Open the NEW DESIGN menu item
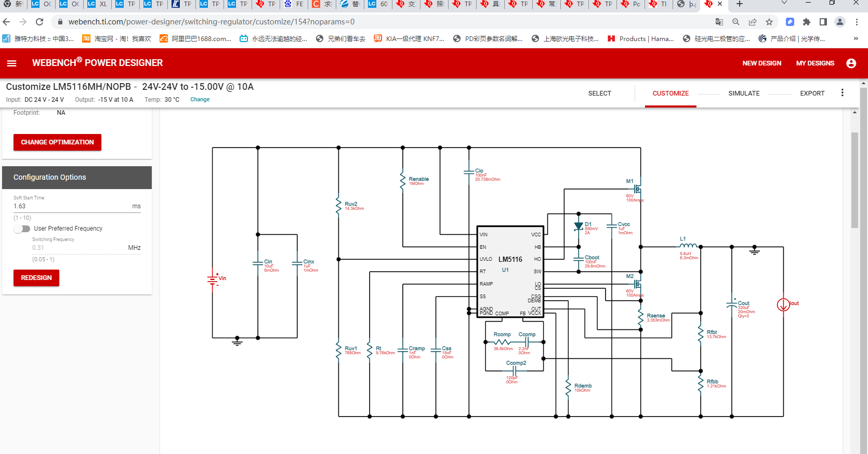 click(761, 63)
